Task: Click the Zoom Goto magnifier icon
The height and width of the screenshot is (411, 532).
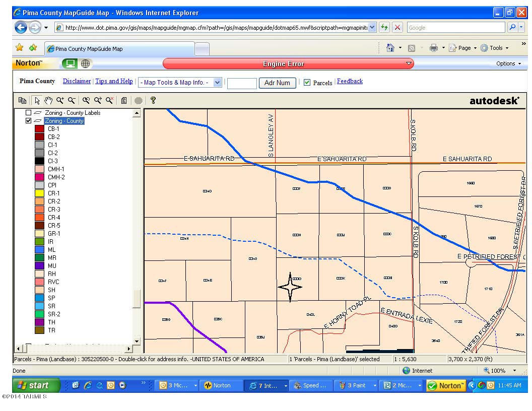Action: [x=98, y=100]
